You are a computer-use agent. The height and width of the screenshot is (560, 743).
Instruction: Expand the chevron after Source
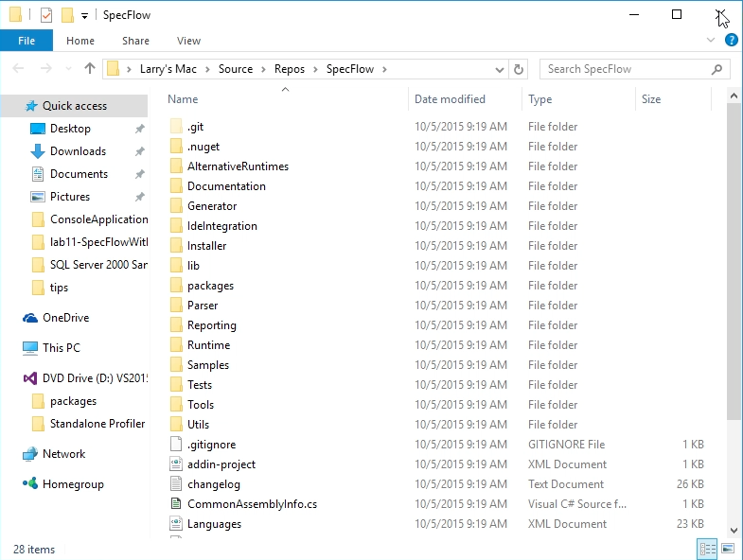point(263,69)
